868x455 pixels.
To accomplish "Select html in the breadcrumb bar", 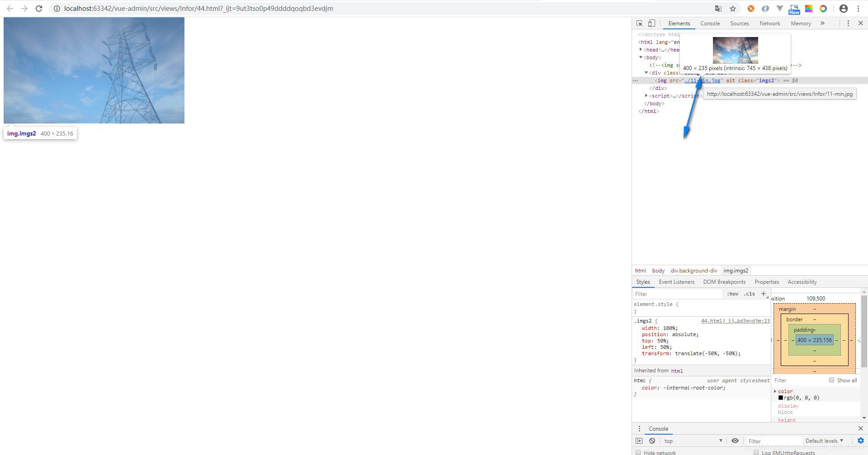I will click(x=640, y=271).
